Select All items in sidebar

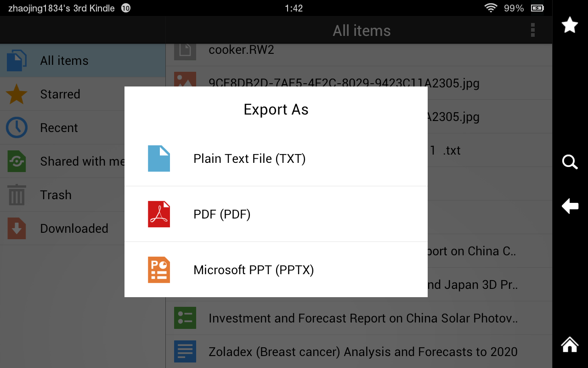tap(64, 61)
